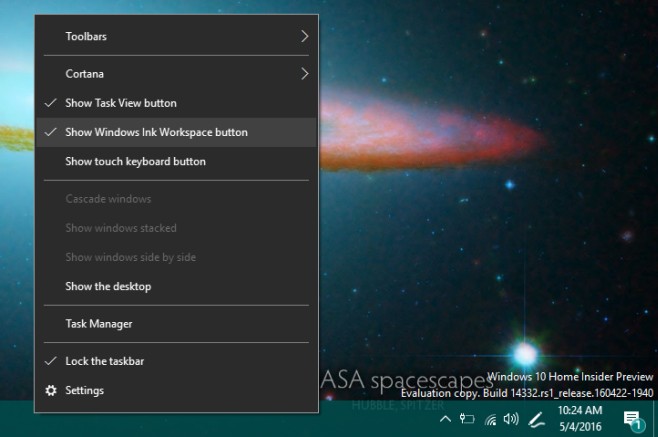Open the Wi-Fi network tray icon
This screenshot has width=658, height=437.
point(490,419)
